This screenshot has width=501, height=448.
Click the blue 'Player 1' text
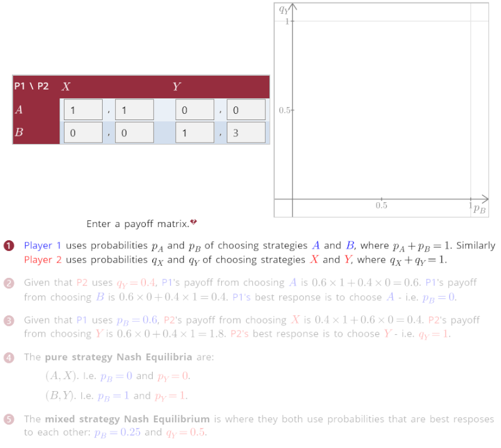(43, 246)
